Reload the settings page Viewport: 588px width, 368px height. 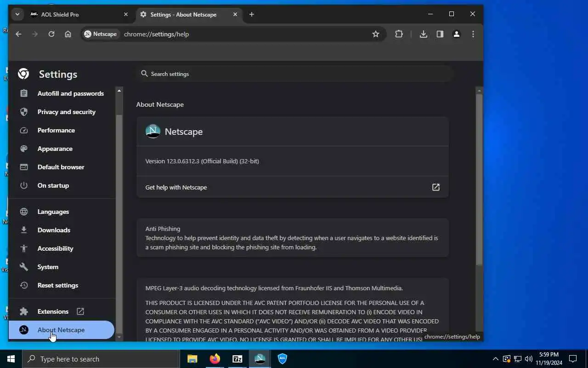click(x=51, y=34)
